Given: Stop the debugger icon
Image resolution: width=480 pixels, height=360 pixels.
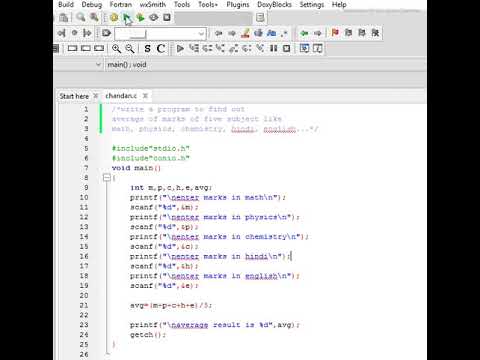Looking at the screenshot, I should 286,49.
